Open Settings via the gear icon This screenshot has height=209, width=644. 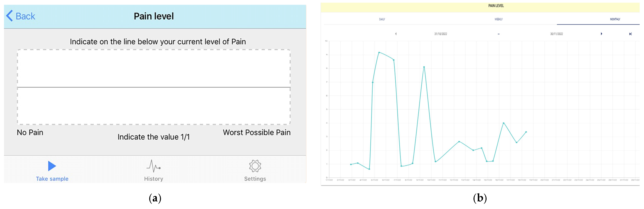[255, 166]
